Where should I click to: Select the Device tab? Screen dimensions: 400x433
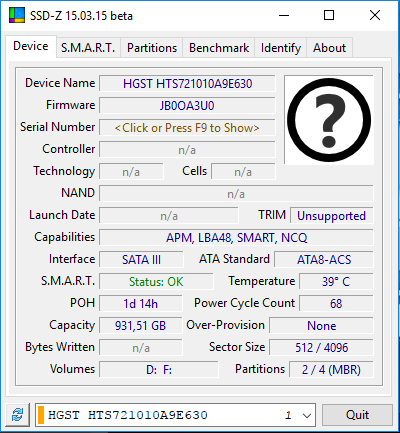pos(31,46)
